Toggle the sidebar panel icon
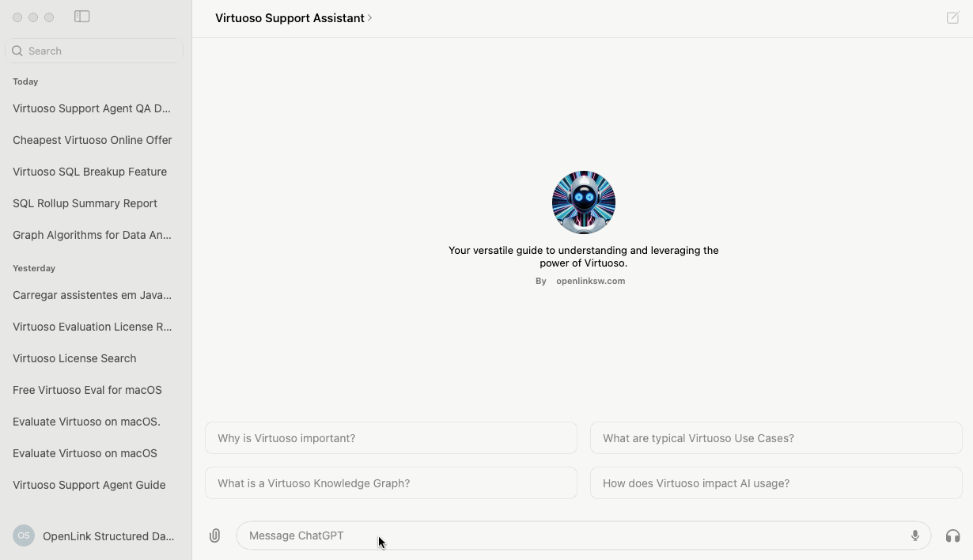973x560 pixels. click(x=81, y=17)
